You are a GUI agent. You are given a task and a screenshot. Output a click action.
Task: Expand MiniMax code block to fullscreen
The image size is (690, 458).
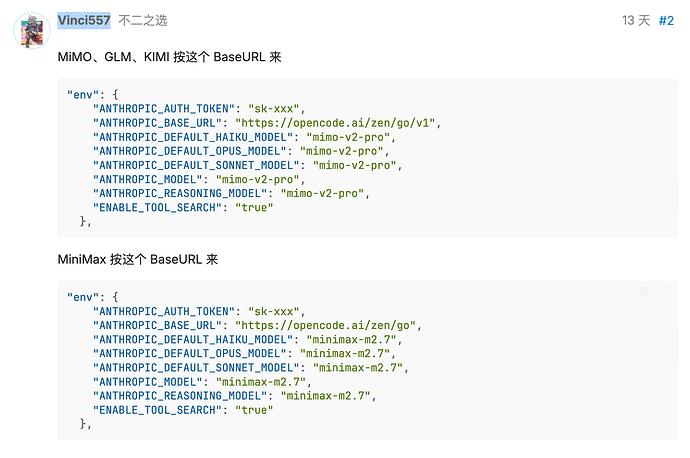[666, 291]
